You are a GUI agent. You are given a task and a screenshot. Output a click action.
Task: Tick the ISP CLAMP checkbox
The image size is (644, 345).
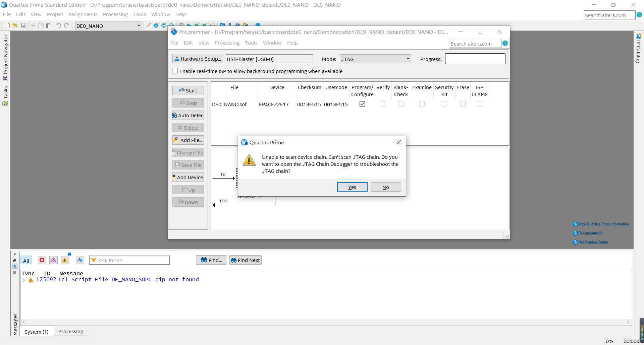480,104
